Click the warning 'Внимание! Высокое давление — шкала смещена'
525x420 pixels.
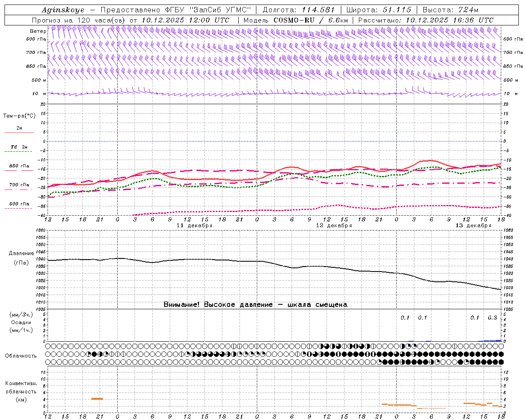pos(256,305)
